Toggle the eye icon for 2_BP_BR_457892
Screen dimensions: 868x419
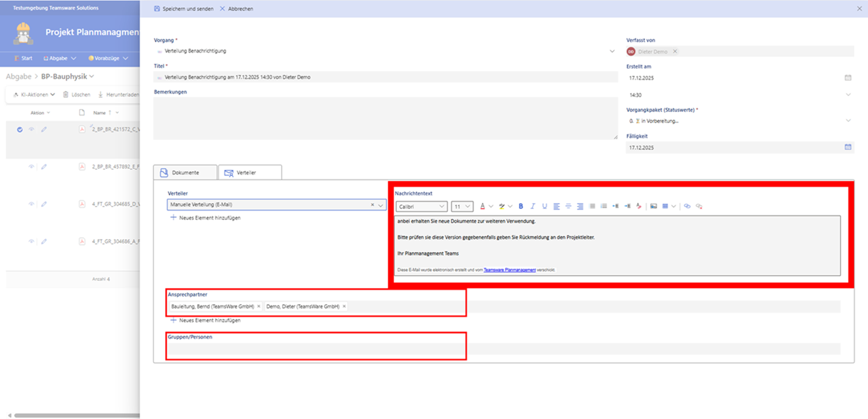(x=31, y=167)
